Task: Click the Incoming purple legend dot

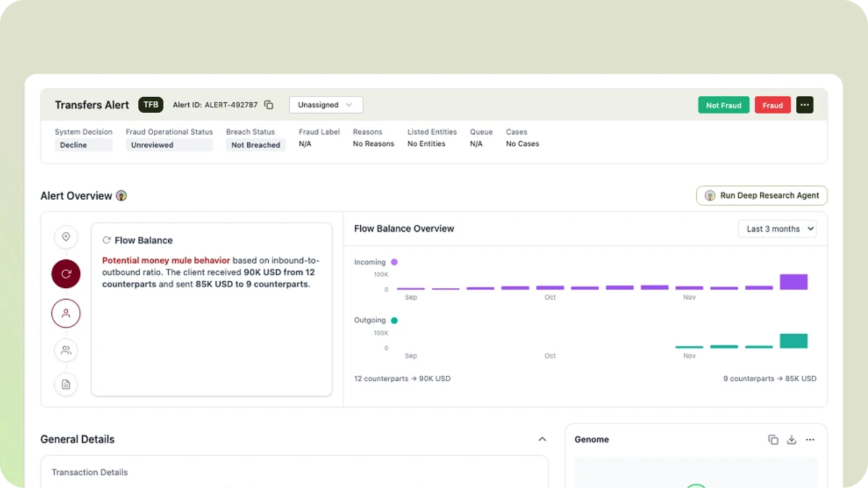Action: point(394,262)
